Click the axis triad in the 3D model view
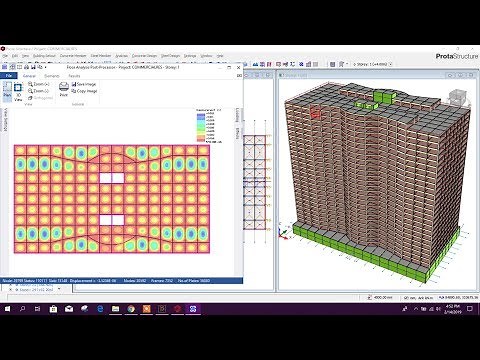The height and width of the screenshot is (360, 480). (283, 233)
